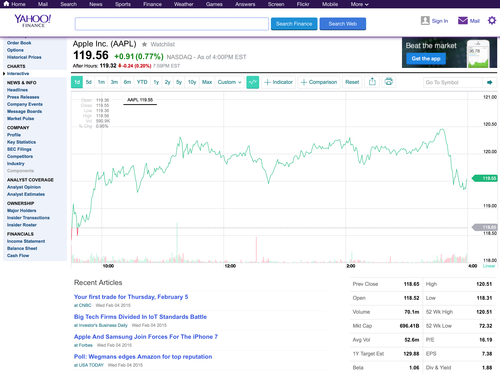
Task: Open Competitors sidebar link
Action: tap(20, 156)
